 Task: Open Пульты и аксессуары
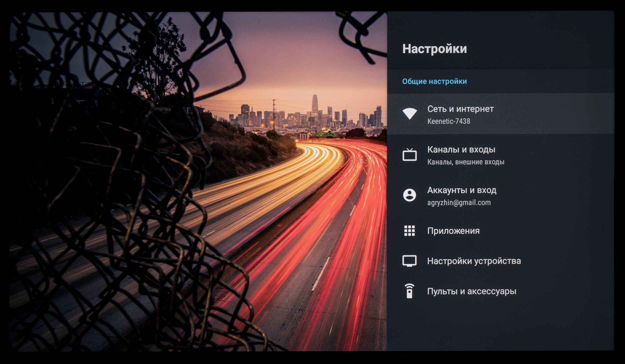(471, 291)
